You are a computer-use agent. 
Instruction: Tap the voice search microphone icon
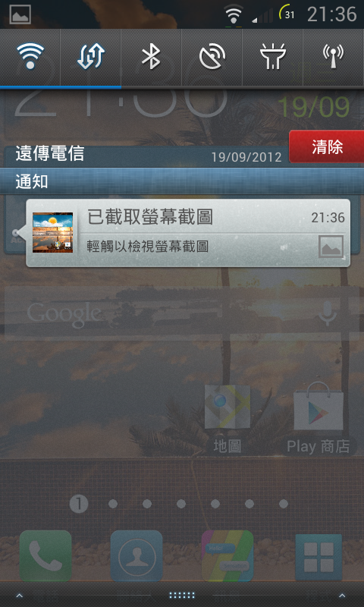[x=328, y=313]
